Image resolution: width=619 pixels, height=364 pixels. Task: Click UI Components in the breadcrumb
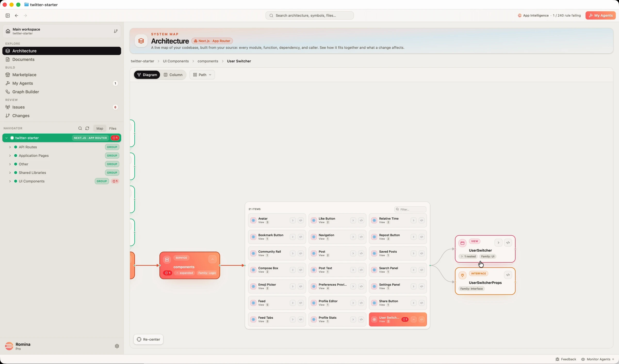(x=176, y=61)
